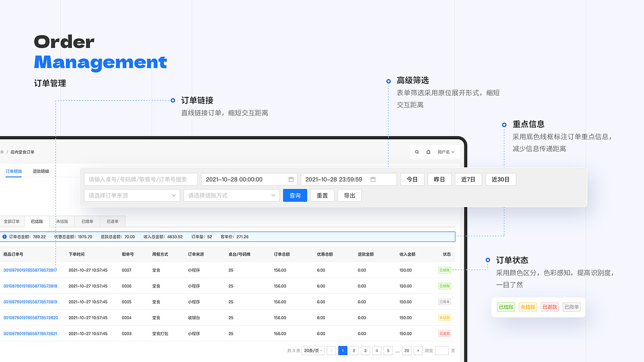Click the 重置 reset button
644x362 pixels.
point(323,195)
